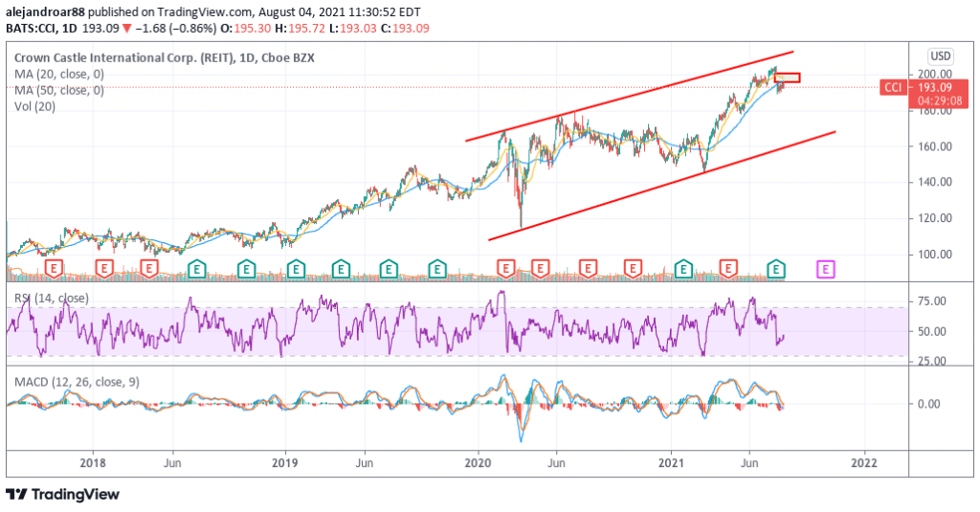
Task: Click the last green earnings E marker
Action: point(775,270)
